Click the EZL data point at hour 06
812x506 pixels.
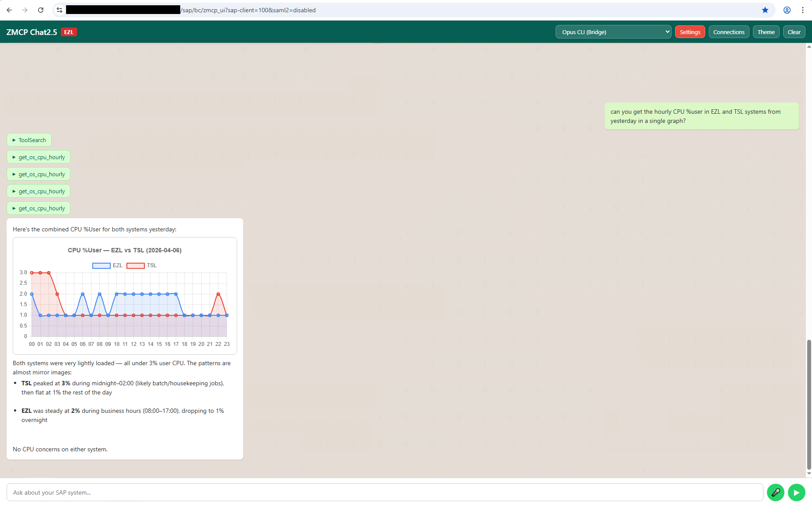coord(83,294)
